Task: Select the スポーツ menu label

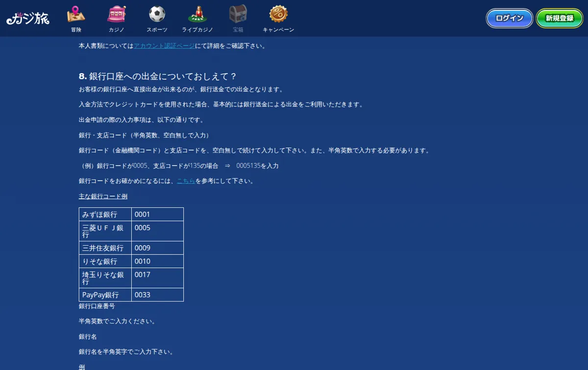Action: pyautogui.click(x=157, y=30)
